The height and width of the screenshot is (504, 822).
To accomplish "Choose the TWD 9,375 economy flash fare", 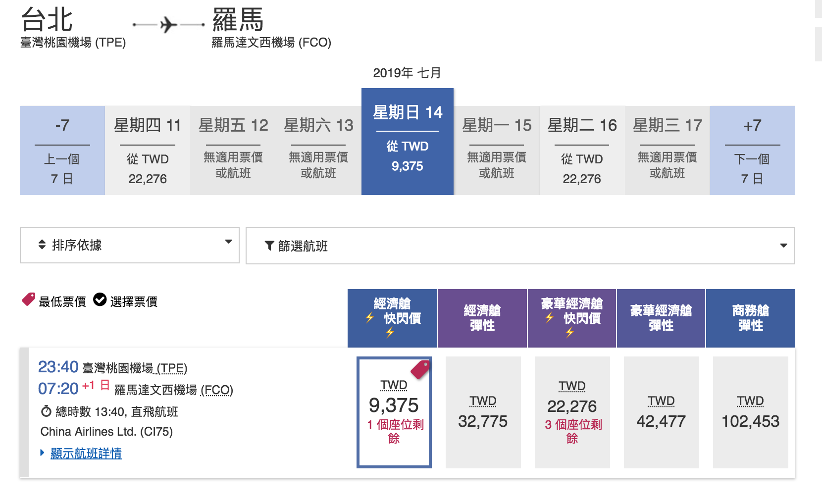I will (394, 412).
